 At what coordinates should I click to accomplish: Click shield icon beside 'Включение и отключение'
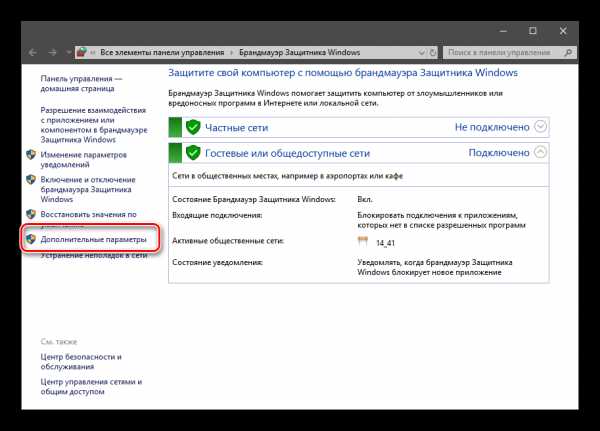click(31, 180)
